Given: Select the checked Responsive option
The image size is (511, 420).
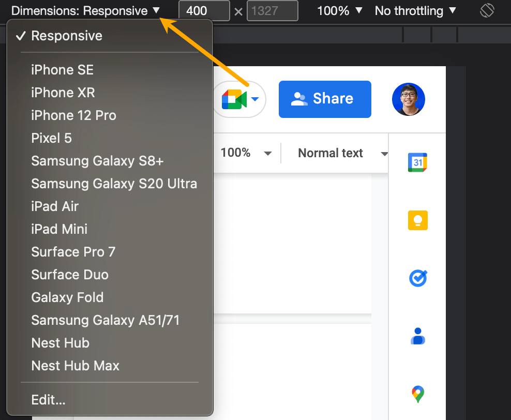Looking at the screenshot, I should click(x=66, y=36).
